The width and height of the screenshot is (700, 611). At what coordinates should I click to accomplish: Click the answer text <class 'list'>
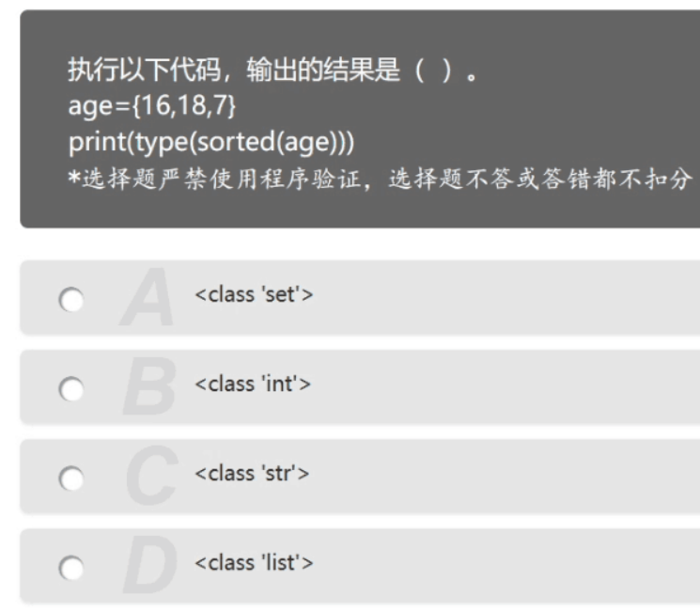(x=254, y=563)
